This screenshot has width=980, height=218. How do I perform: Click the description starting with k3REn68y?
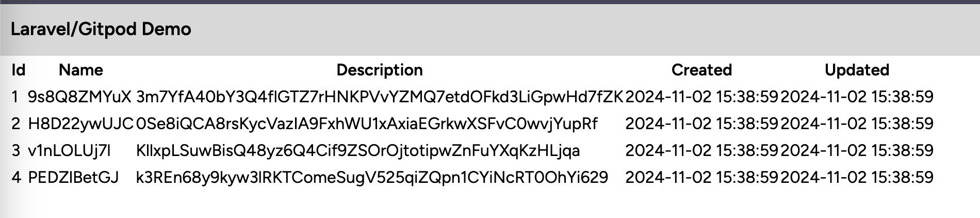pos(372,177)
